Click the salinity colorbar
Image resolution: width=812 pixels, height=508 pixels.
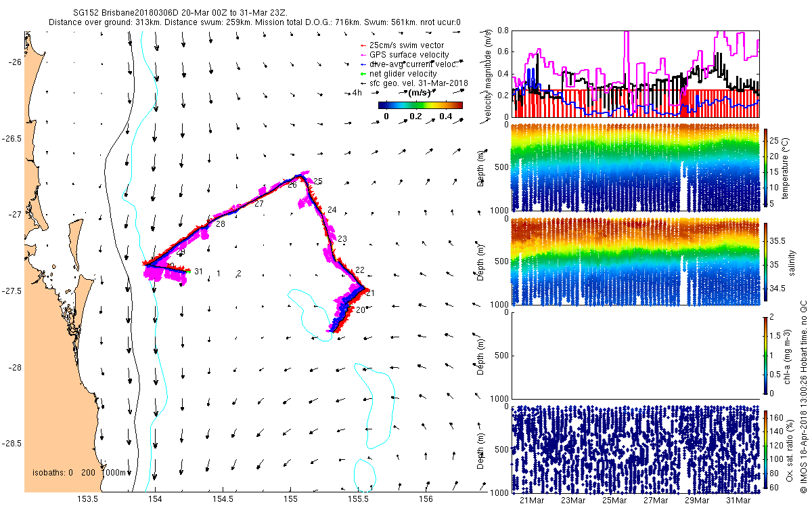(x=766, y=262)
